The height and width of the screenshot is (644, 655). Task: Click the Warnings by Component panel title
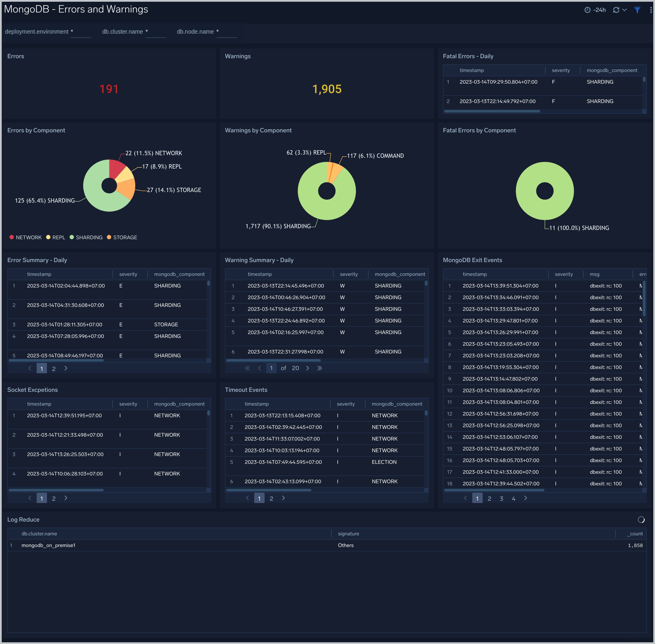point(258,131)
